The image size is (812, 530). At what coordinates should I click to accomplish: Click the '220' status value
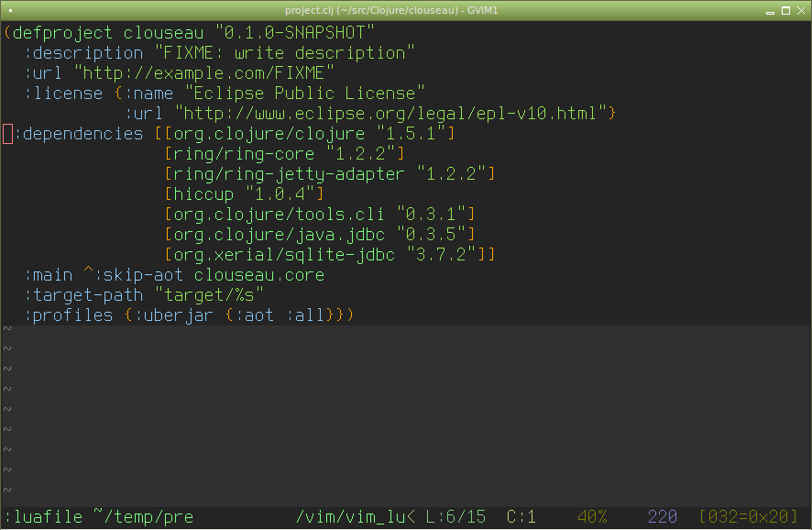click(663, 517)
